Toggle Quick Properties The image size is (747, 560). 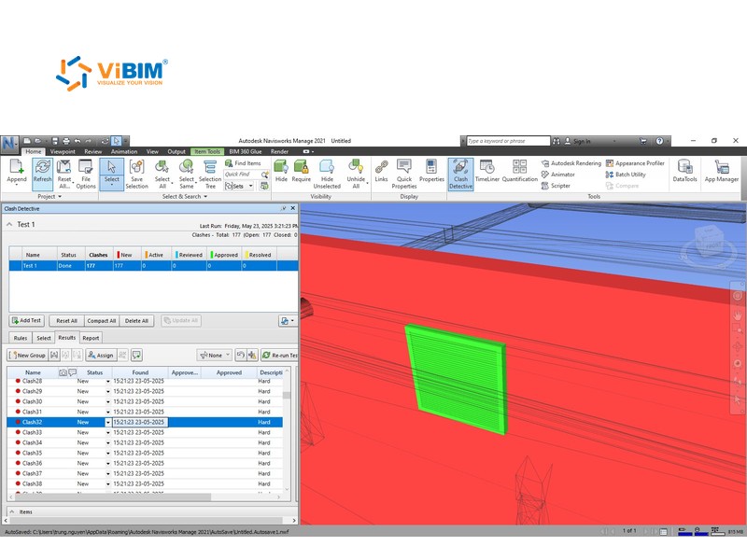[x=404, y=175]
